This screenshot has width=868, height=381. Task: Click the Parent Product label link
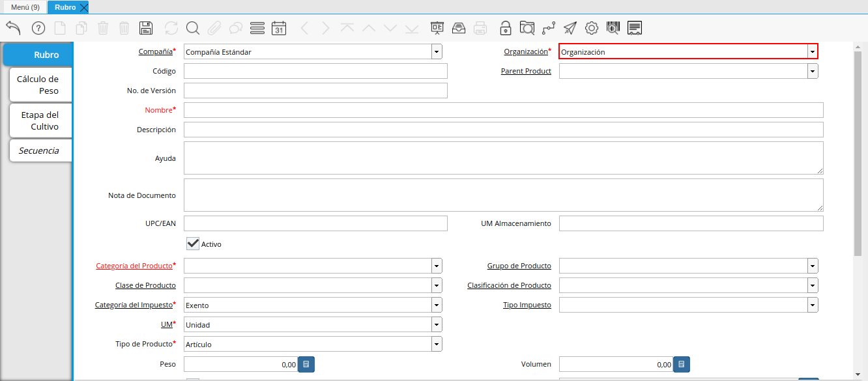[526, 71]
